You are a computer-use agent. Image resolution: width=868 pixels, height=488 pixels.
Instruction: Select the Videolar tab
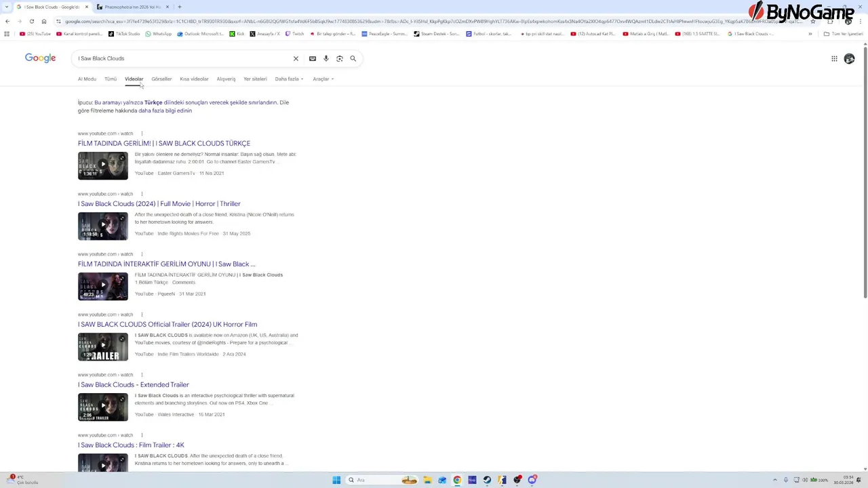click(134, 79)
